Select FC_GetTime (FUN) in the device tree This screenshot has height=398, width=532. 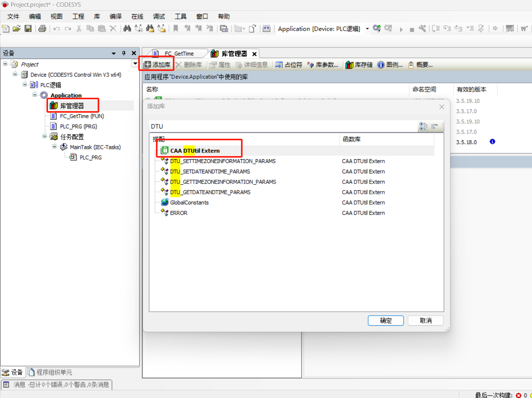[x=82, y=116]
